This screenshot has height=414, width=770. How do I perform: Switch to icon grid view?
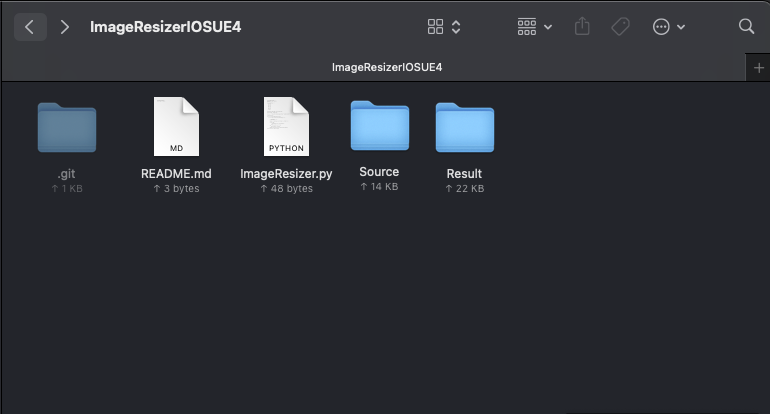coord(435,27)
